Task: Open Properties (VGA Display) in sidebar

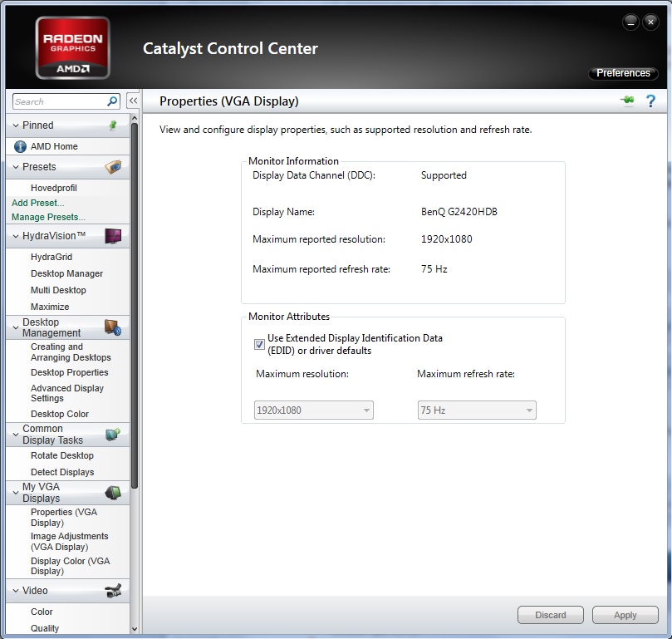Action: point(64,517)
